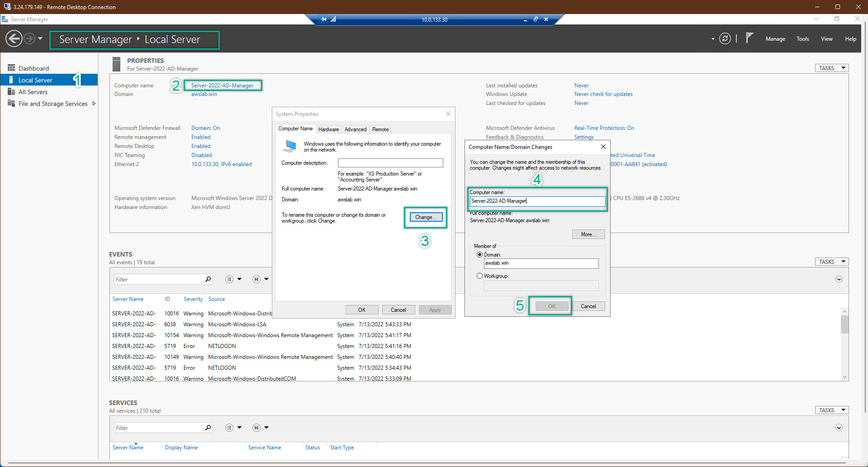Close the Computer Name/Domain Changes dialog
This screenshot has width=868, height=467.
tap(603, 147)
